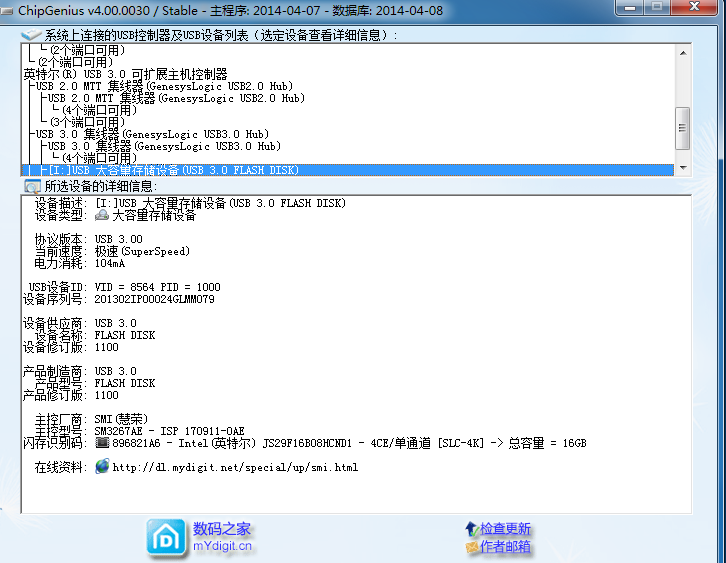This screenshot has height=563, width=726.
Task: Select the nested USB 2.0 MTT 集线器 row
Action: click(176, 98)
